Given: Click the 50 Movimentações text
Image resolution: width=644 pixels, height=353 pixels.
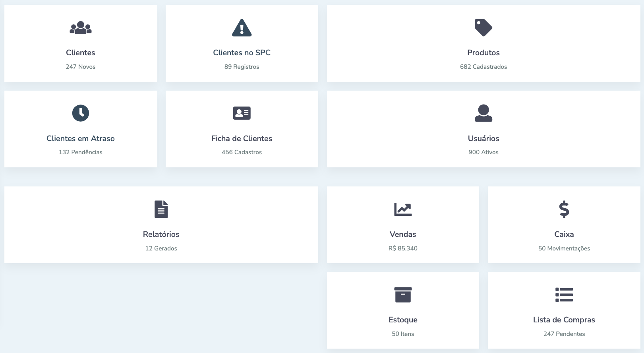Looking at the screenshot, I should click(x=564, y=248).
